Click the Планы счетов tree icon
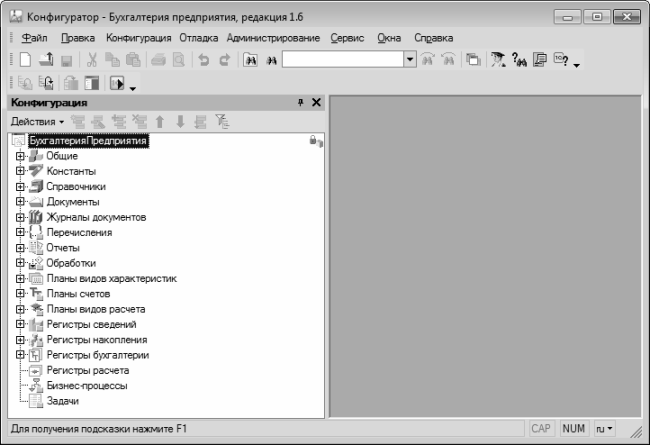This screenshot has height=445, width=650. [35, 294]
